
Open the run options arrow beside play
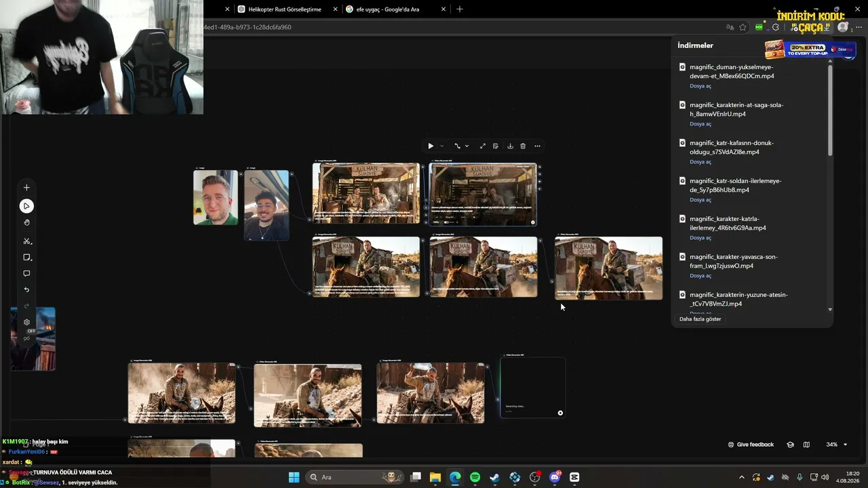(x=441, y=146)
